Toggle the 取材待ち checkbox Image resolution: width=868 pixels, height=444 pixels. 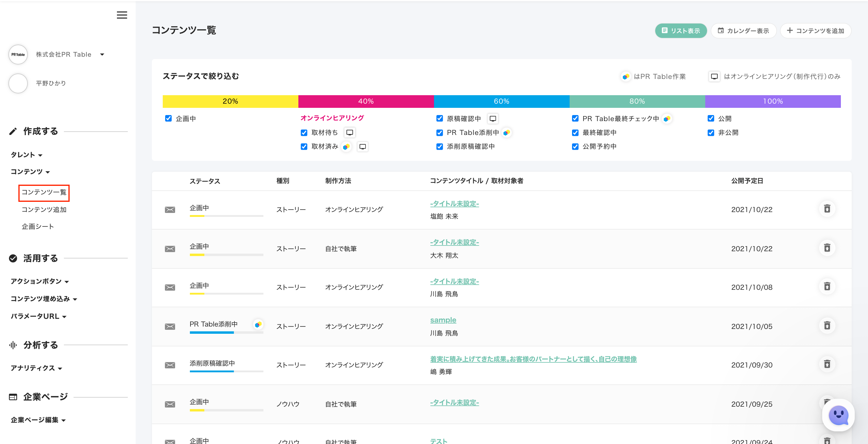coord(304,133)
